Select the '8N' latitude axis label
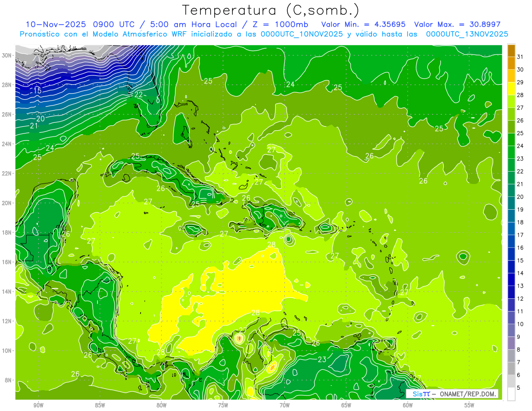 pos(8,380)
